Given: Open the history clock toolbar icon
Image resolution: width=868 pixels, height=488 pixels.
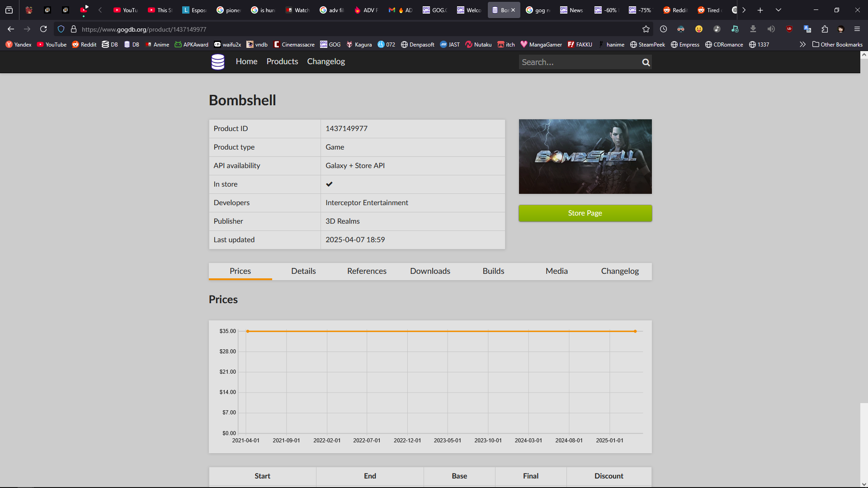Looking at the screenshot, I should point(664,29).
